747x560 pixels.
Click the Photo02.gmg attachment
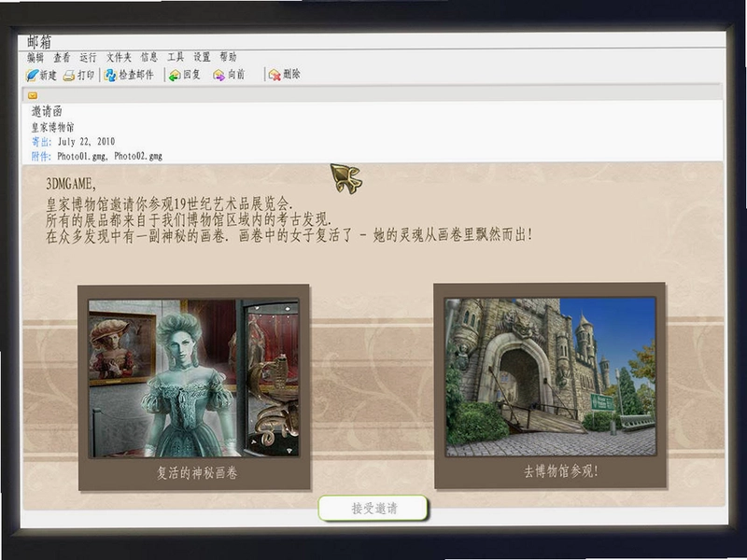click(x=138, y=156)
